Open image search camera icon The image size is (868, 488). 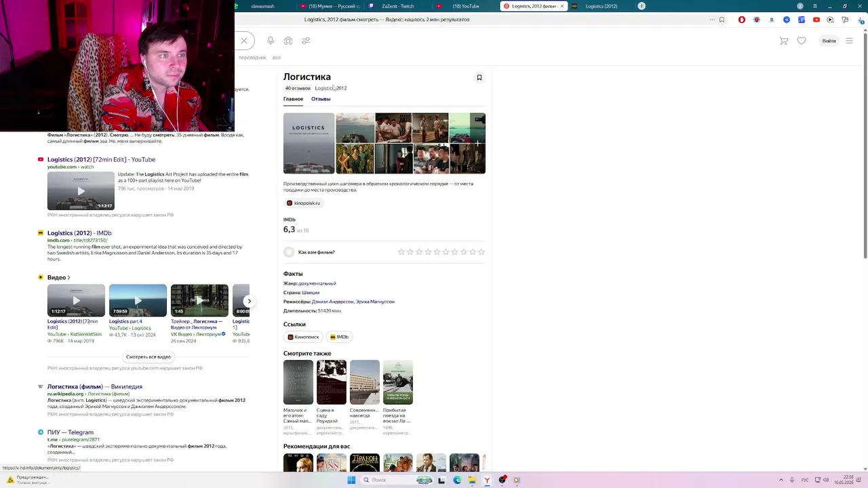tap(288, 41)
